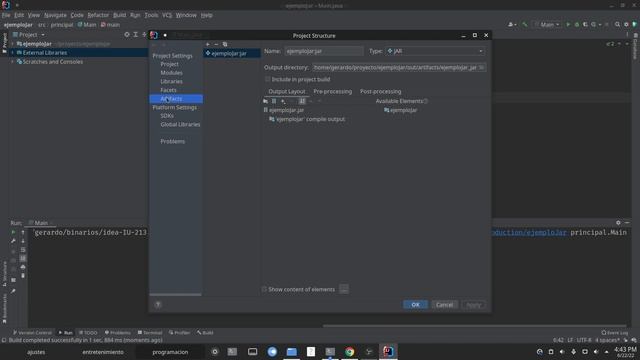This screenshot has width=640, height=360.
Task: Pin tab icon in Run panel
Action: point(13,291)
